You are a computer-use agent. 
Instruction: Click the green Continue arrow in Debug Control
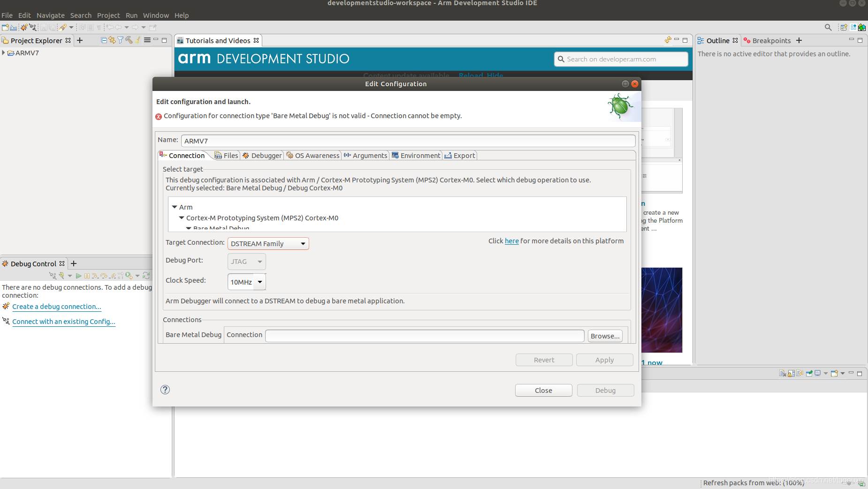click(79, 276)
